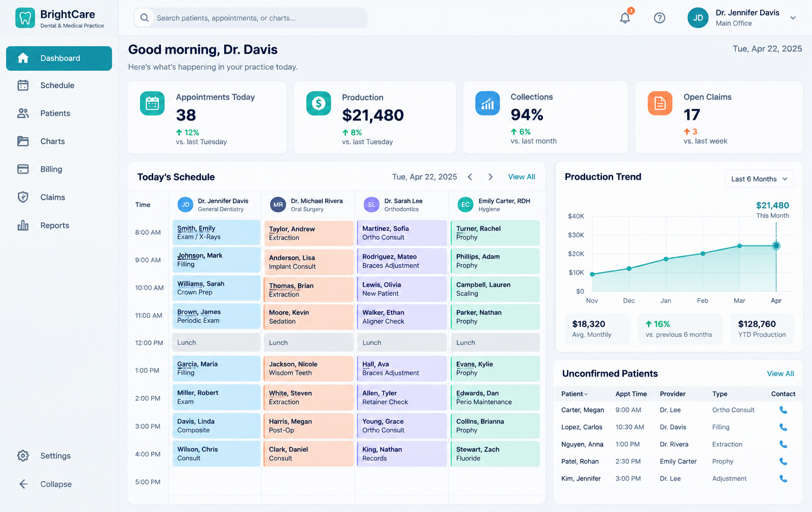Click the Apr data point on trend chart
The width and height of the screenshot is (812, 512).
[x=776, y=246]
